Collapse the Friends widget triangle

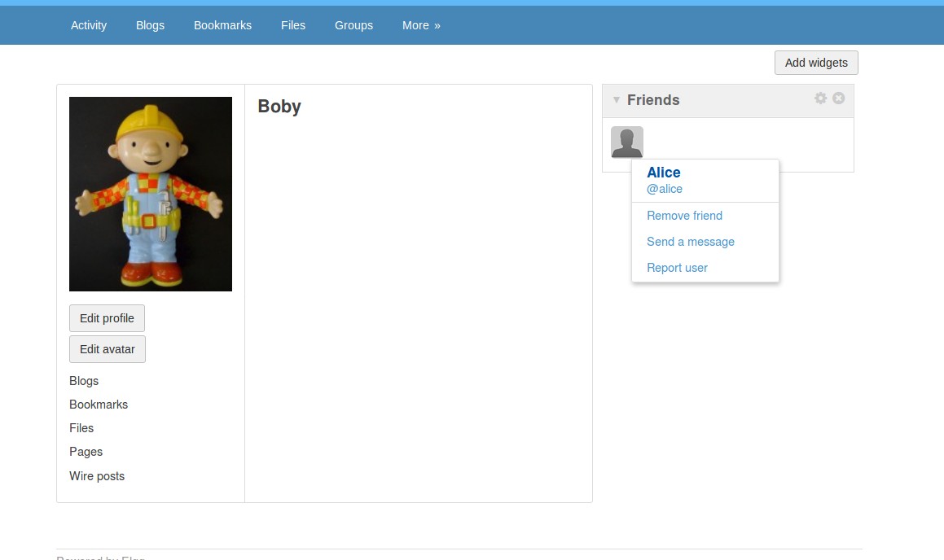pos(617,100)
